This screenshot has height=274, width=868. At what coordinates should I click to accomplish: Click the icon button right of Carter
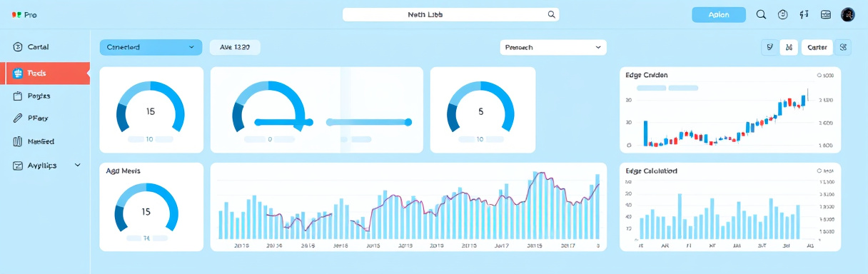pyautogui.click(x=843, y=47)
